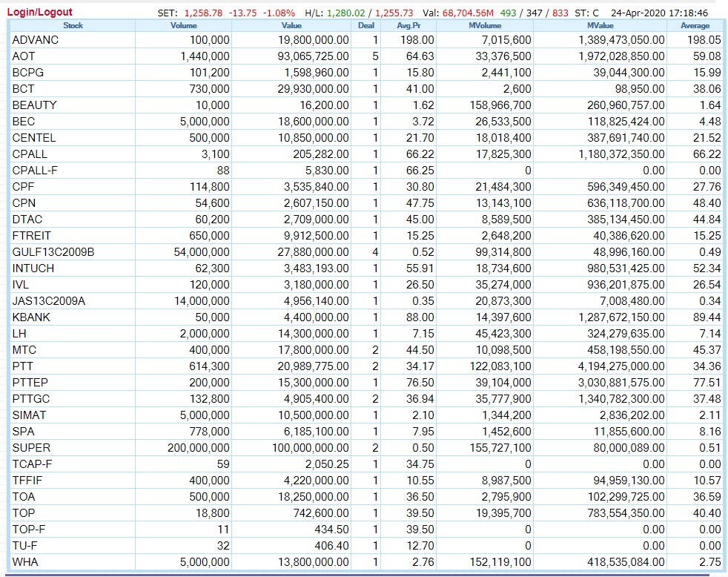Click BEAUTY MVolume 158,966,700
The height and width of the screenshot is (577, 728).
(x=500, y=105)
